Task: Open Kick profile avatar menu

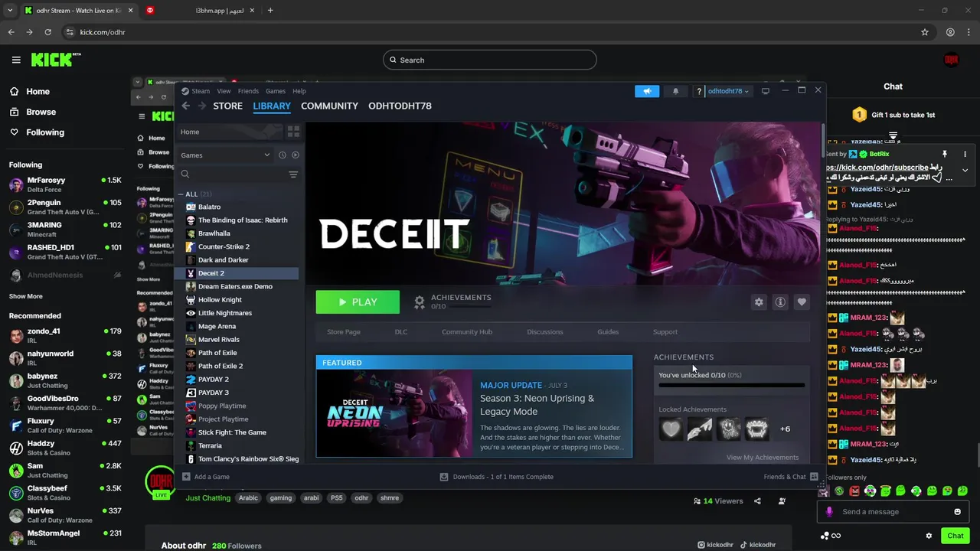Action: [951, 60]
